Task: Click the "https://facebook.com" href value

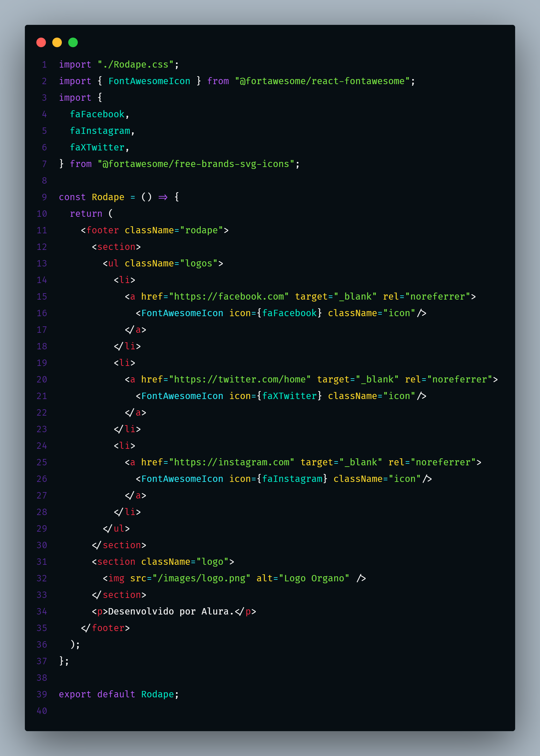Action: coord(229,296)
